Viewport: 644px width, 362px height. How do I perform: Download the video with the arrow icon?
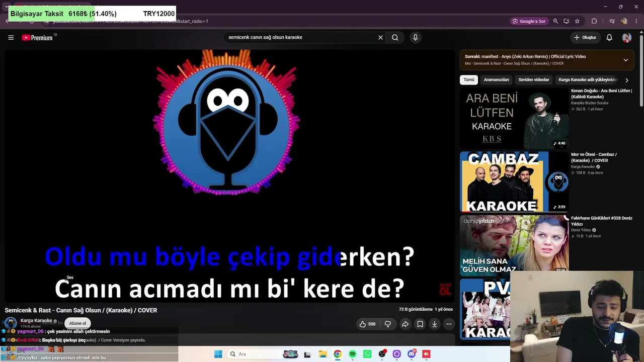click(435, 324)
